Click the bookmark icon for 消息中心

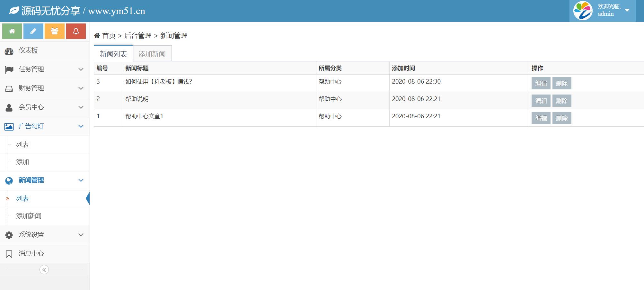9,254
